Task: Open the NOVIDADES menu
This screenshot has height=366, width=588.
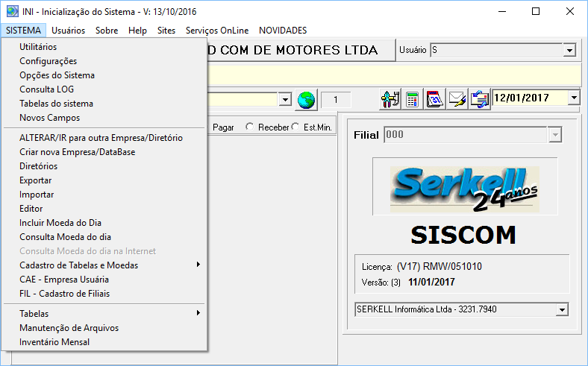Action: click(x=283, y=31)
